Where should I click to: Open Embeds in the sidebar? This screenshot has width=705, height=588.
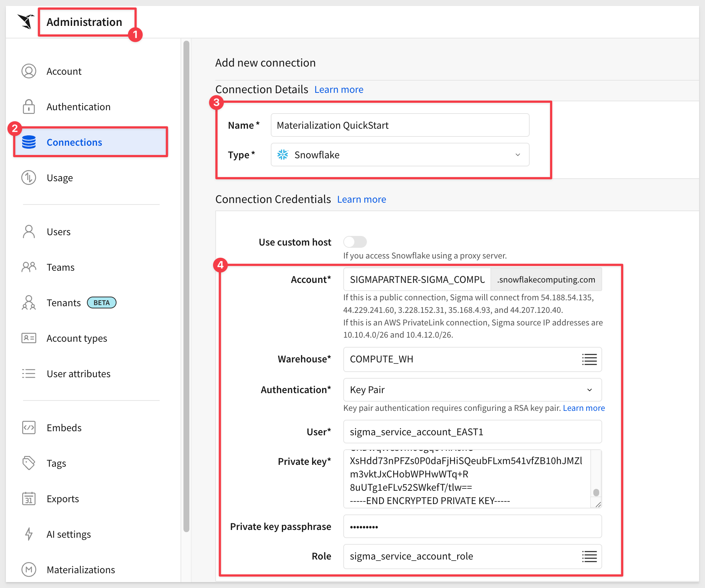click(64, 428)
